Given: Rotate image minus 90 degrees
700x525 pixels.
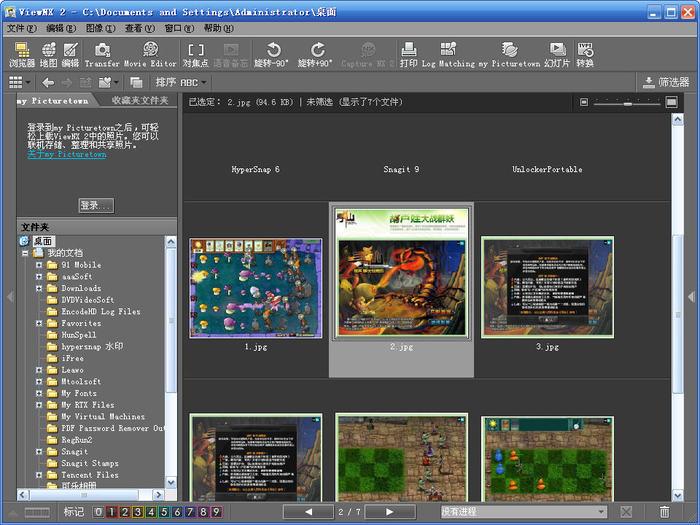Looking at the screenshot, I should [271, 55].
